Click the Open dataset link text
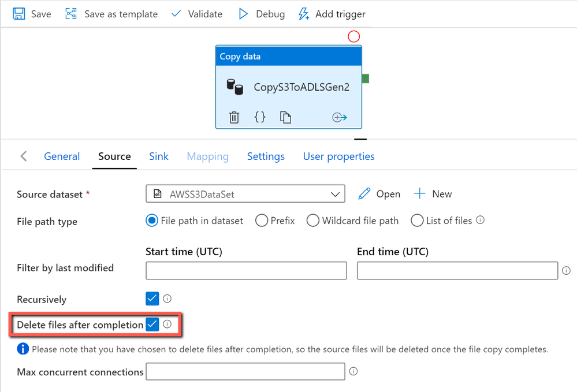 coord(388,194)
